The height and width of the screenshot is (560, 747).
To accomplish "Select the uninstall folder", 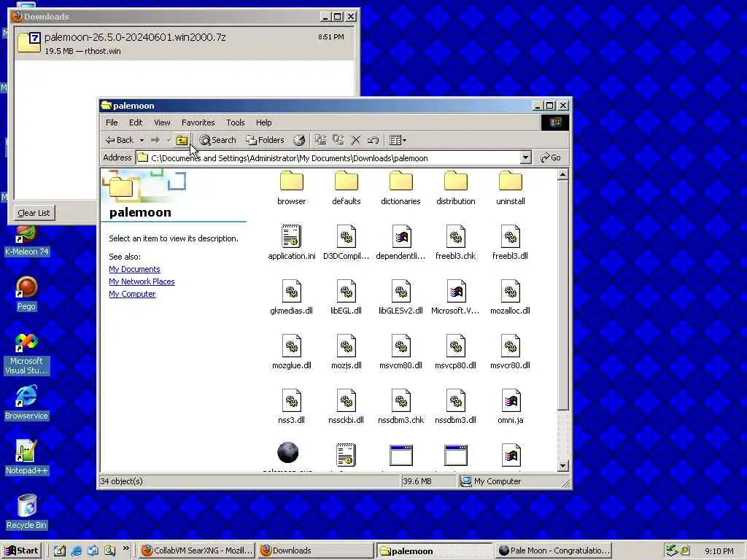I will (510, 188).
